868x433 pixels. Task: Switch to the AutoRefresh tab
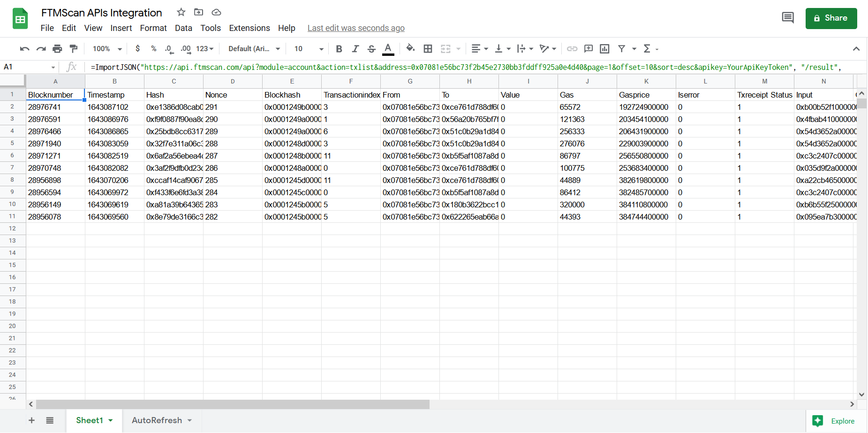162,420
